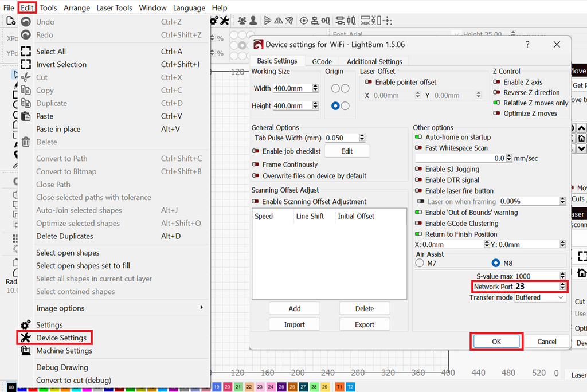Switch to the GCode tab
This screenshot has height=392, width=587.
(x=322, y=61)
